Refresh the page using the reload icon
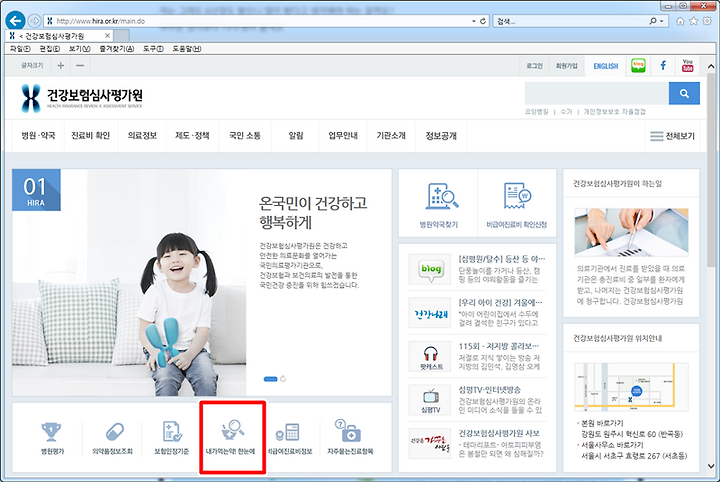 [x=483, y=21]
